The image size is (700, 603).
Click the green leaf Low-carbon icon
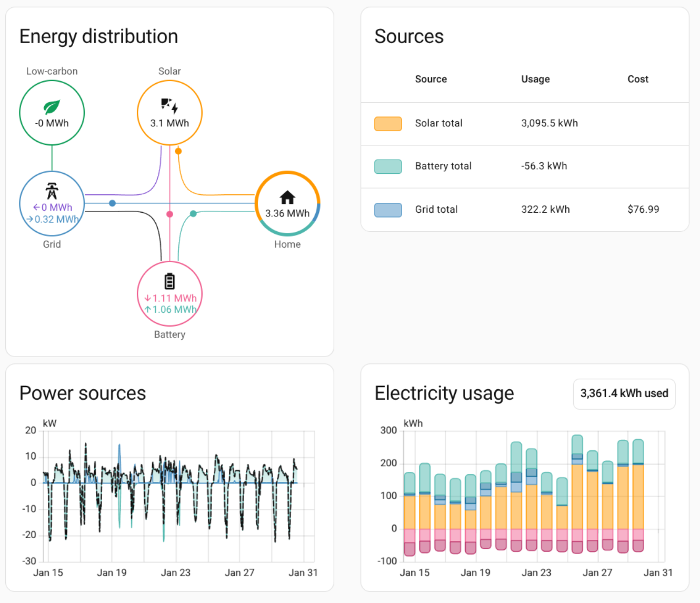pyautogui.click(x=52, y=107)
